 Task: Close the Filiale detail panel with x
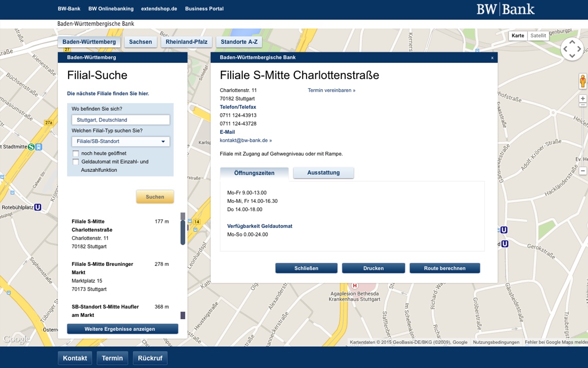point(492,58)
